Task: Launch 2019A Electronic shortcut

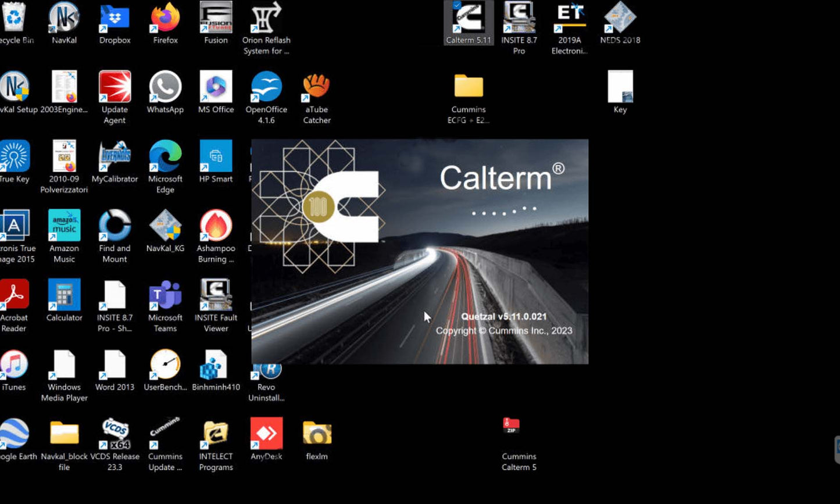Action: [x=570, y=17]
